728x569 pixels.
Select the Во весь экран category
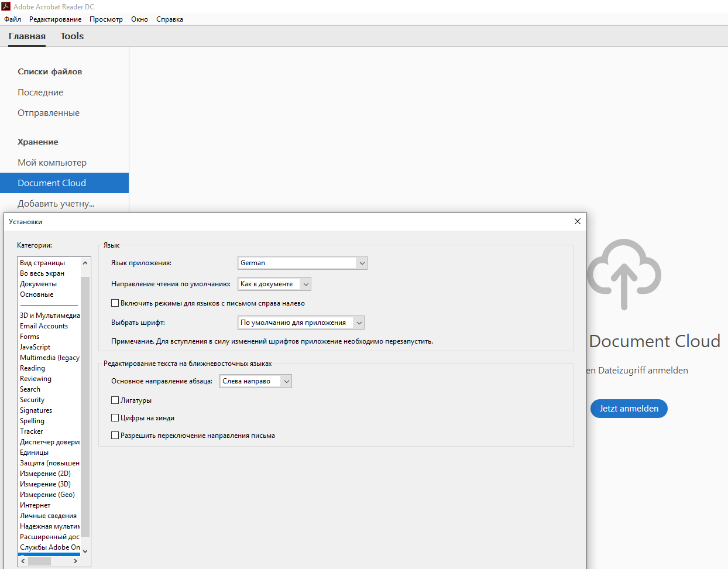(42, 273)
